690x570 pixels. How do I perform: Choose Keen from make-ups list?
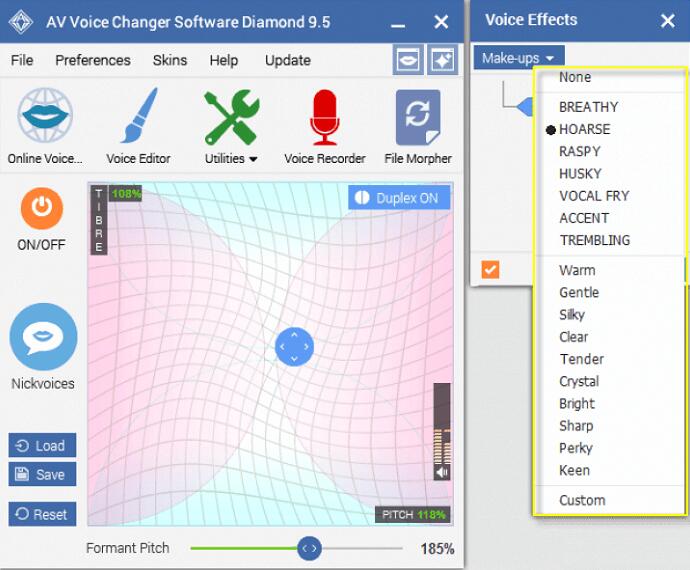point(574,471)
